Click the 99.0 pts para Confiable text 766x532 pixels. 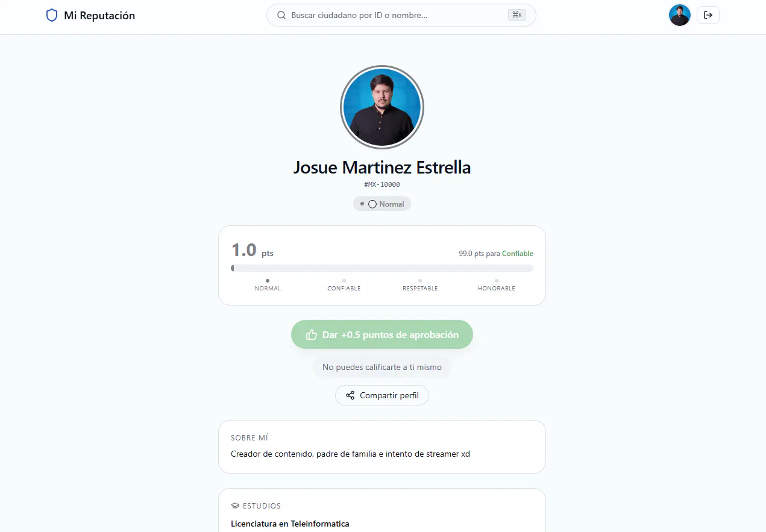click(496, 254)
